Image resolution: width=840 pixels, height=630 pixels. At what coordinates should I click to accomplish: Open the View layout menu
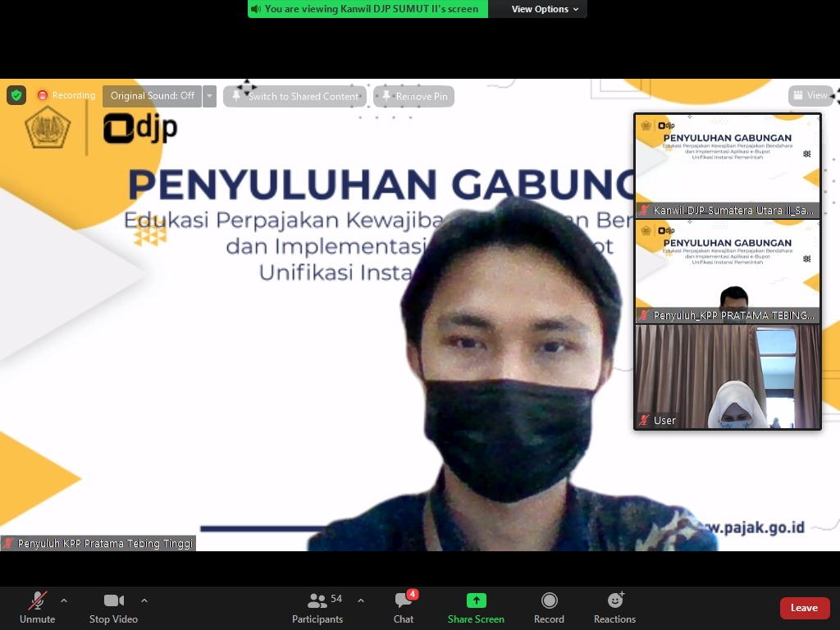tap(810, 96)
